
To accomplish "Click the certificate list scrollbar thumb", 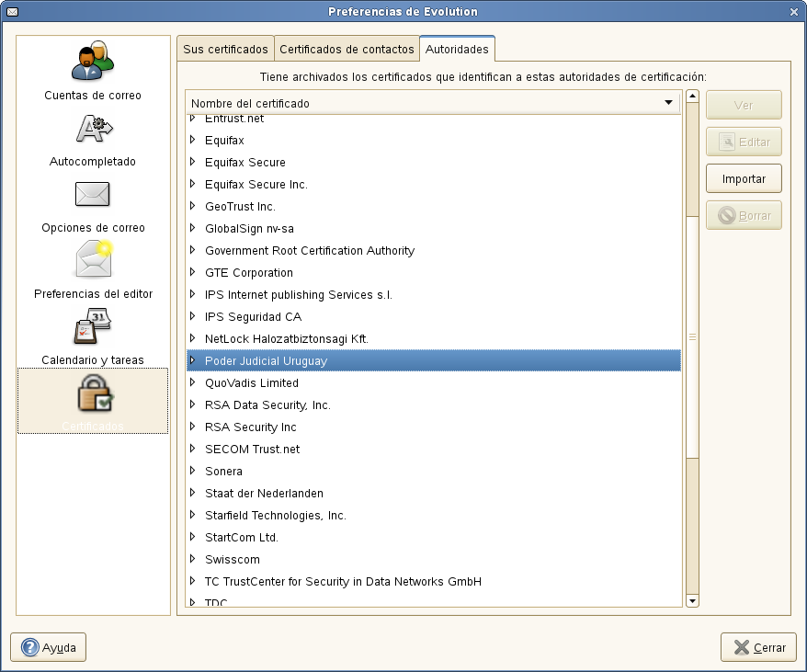I will click(x=692, y=336).
